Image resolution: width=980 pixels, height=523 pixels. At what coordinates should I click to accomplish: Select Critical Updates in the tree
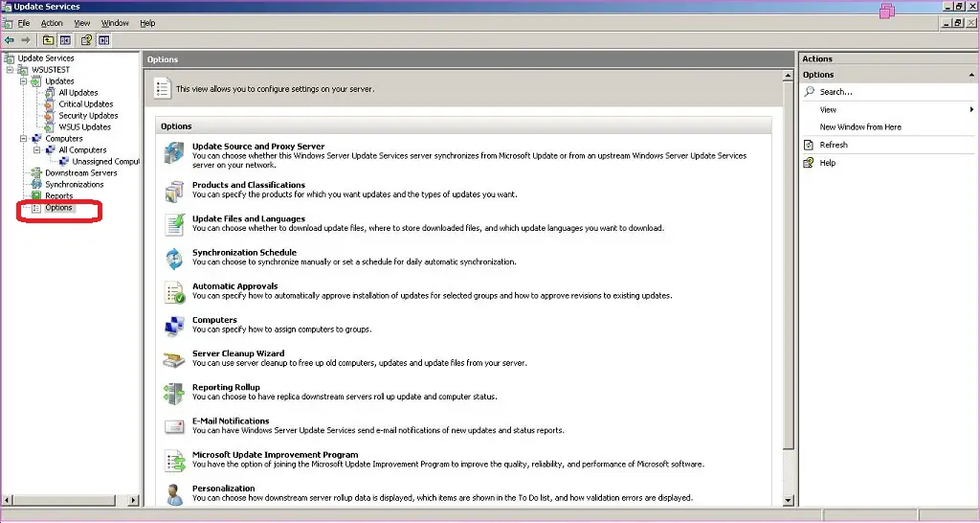[x=85, y=103]
